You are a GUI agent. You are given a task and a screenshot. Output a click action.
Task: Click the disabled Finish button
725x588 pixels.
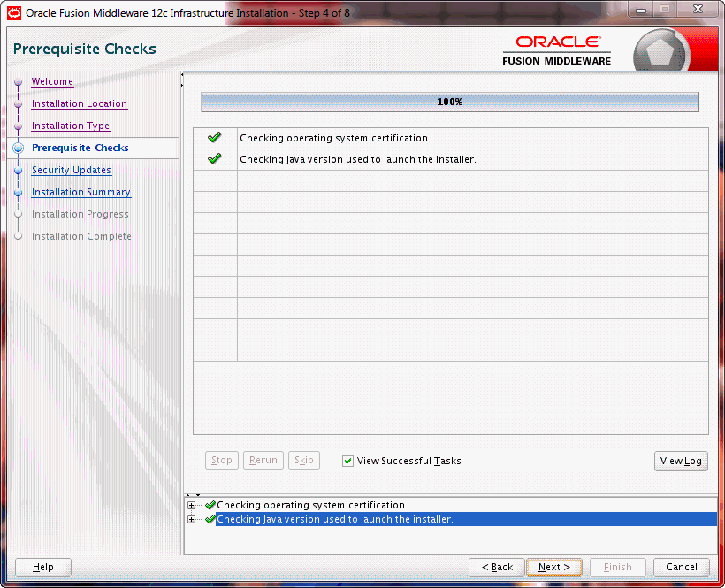tap(618, 567)
